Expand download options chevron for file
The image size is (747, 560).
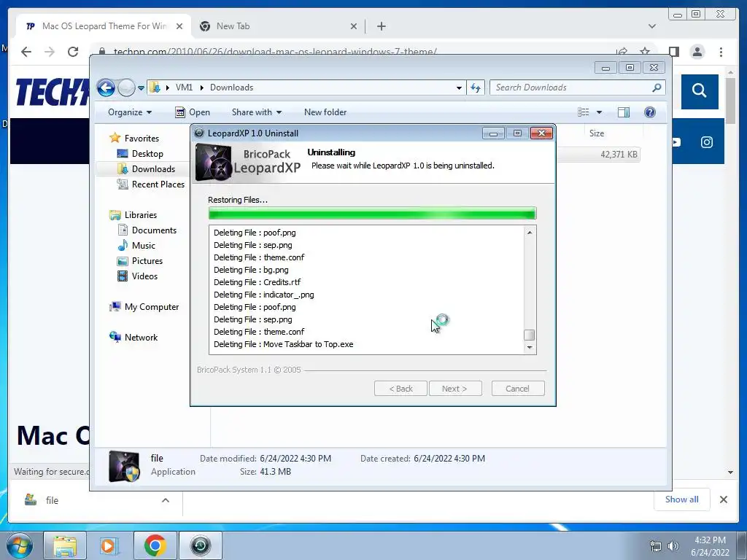[166, 500]
